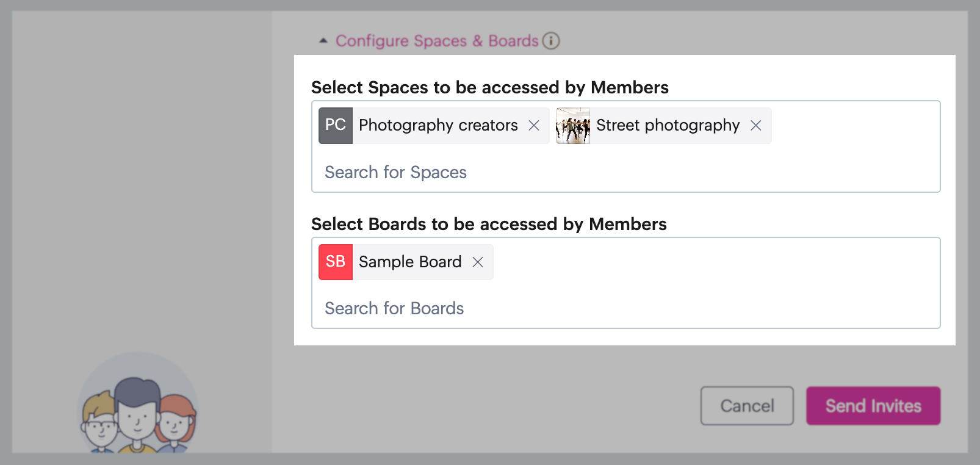Remove the Photography creators space
The image size is (980, 465).
[x=534, y=126]
